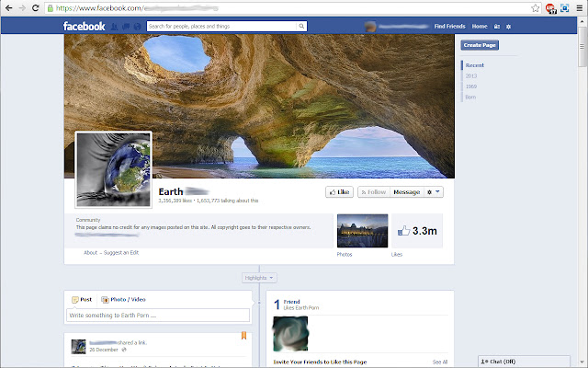588x368 pixels.
Task: Open the friend requests icon
Action: click(116, 27)
